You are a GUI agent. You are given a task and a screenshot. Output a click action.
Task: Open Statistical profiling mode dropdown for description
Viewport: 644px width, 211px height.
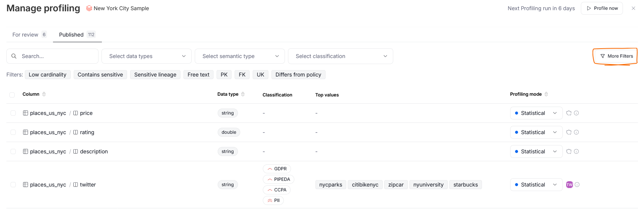tap(536, 151)
